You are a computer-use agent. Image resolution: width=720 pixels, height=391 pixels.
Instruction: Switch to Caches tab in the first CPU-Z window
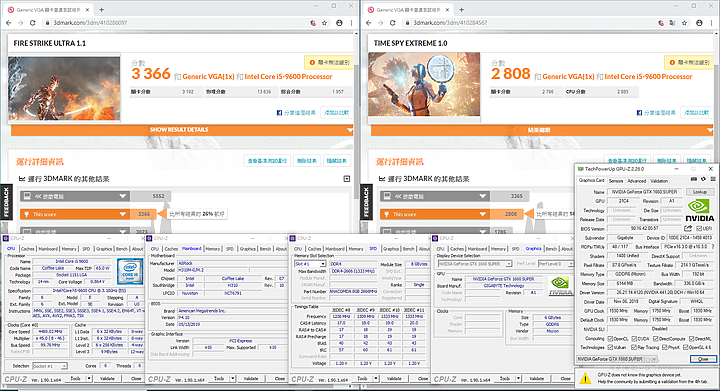click(28, 249)
